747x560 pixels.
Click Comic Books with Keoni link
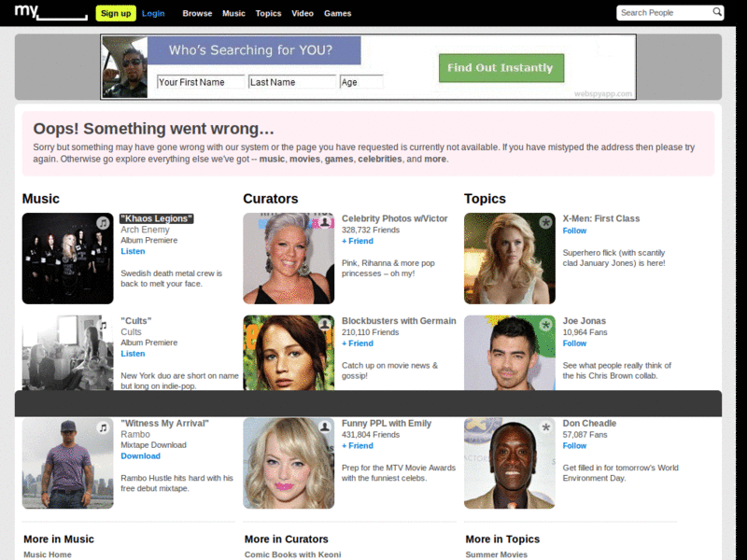point(293,554)
